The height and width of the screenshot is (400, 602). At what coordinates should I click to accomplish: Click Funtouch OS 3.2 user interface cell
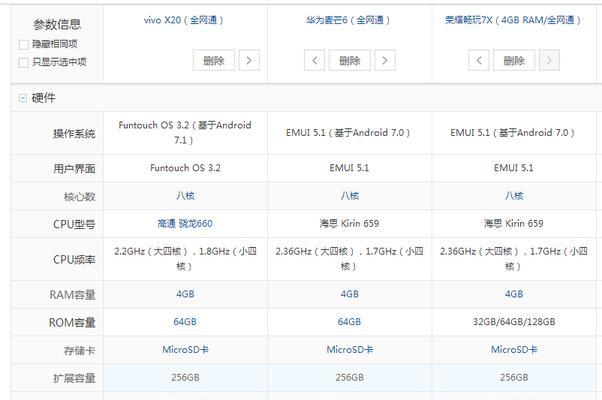(x=185, y=168)
